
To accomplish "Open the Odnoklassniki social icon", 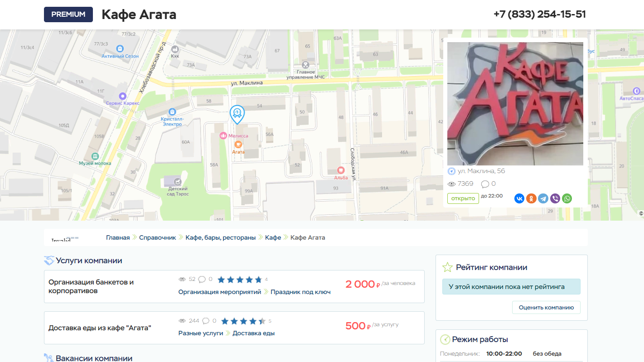I will pyautogui.click(x=531, y=198).
